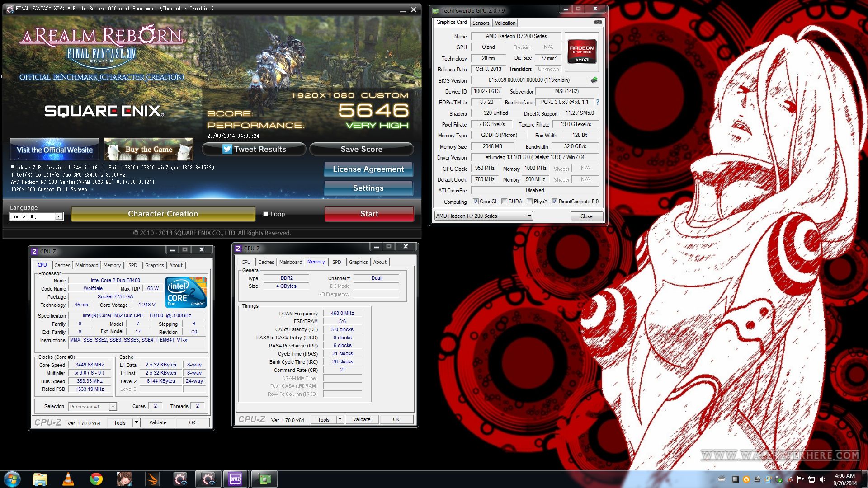Open SPD tab in right CPU-Z window
The image size is (868, 488).
click(x=337, y=262)
